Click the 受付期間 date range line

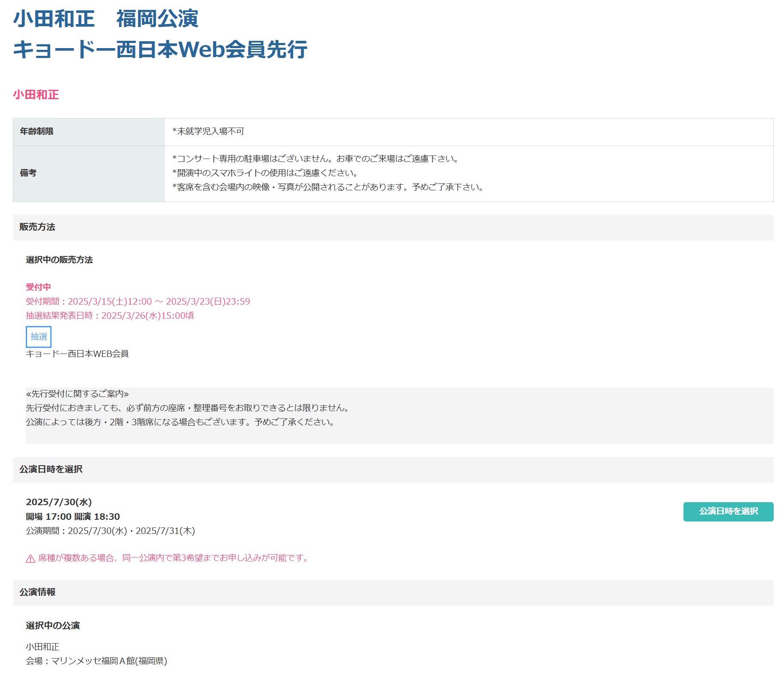(138, 302)
